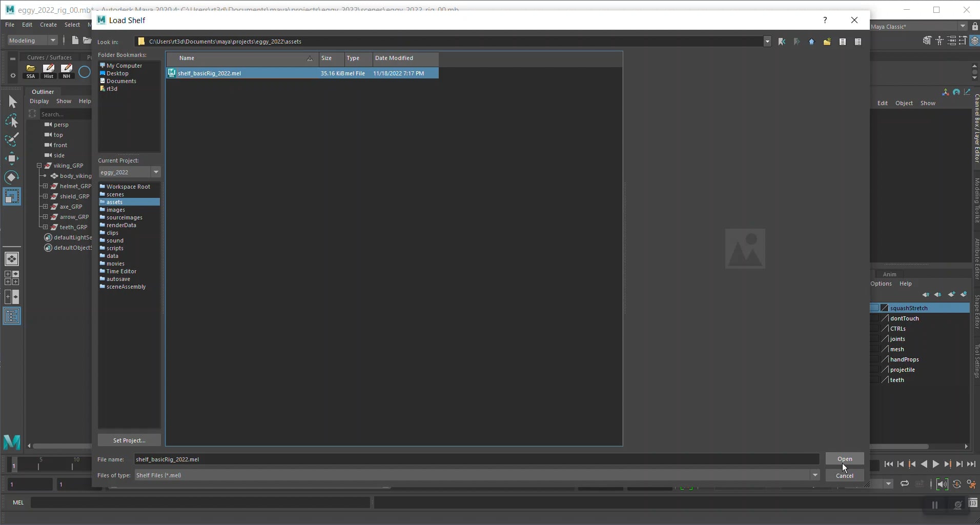Open the Files of type dropdown
The image size is (980, 525).
[814, 475]
